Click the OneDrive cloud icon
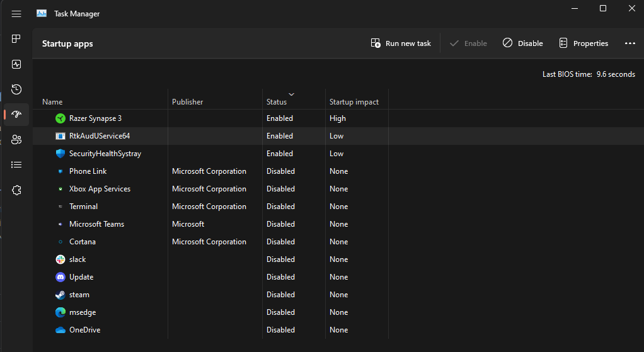644x352 pixels. [x=60, y=330]
